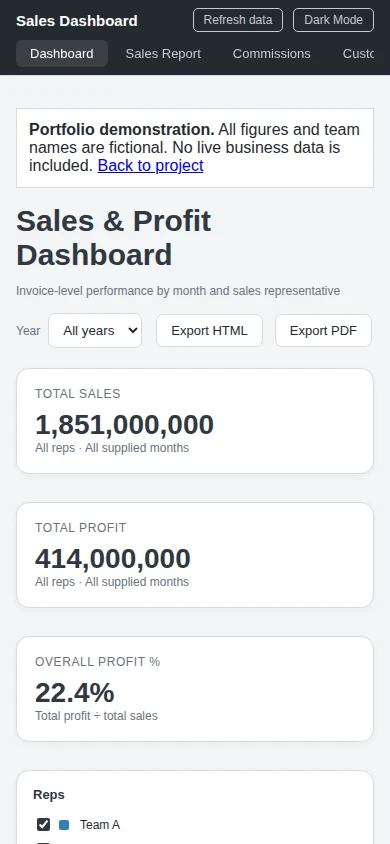Open the Dashboard tab
Viewport: 390px width, 844px height.
click(x=62, y=54)
